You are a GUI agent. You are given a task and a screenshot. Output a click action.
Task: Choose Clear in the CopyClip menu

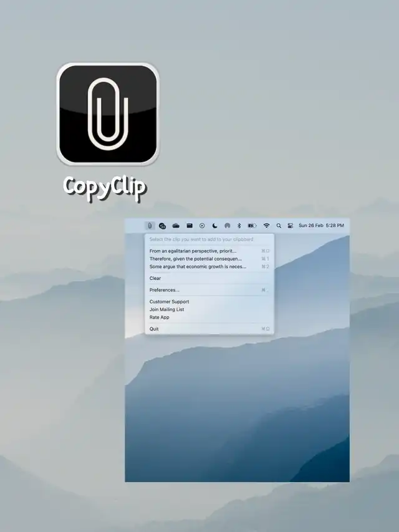coord(155,278)
